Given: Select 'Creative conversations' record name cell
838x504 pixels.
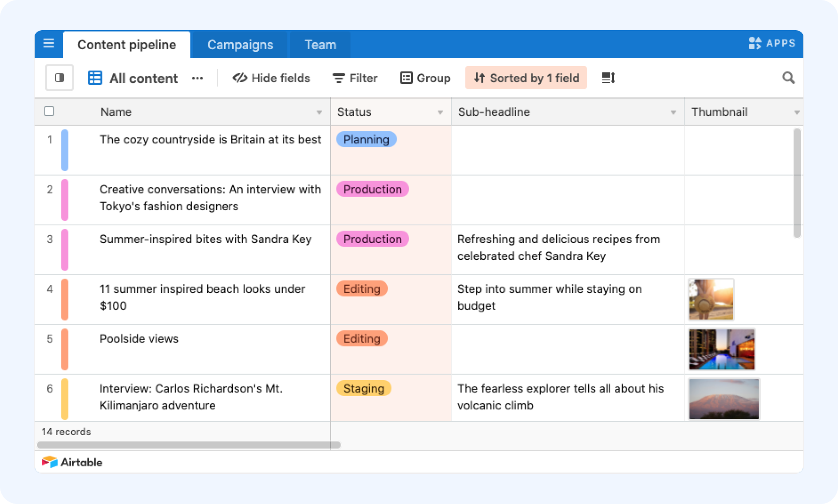Looking at the screenshot, I should tap(210, 197).
